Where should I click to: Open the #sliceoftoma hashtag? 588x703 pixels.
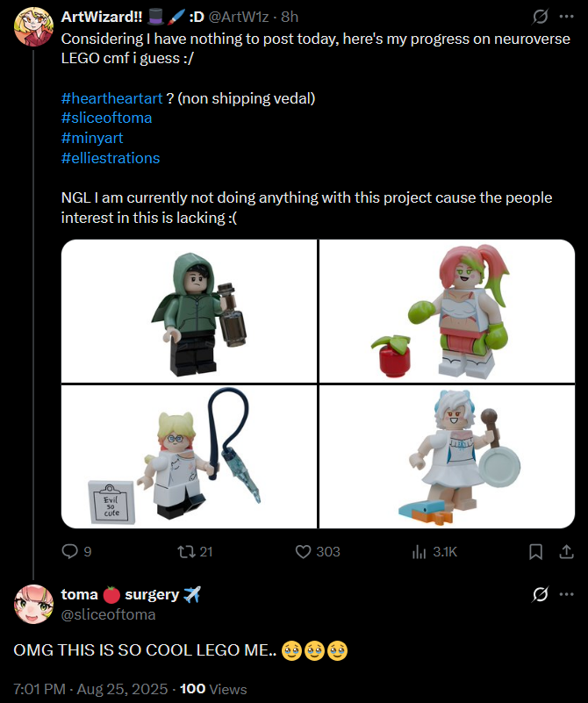point(106,118)
